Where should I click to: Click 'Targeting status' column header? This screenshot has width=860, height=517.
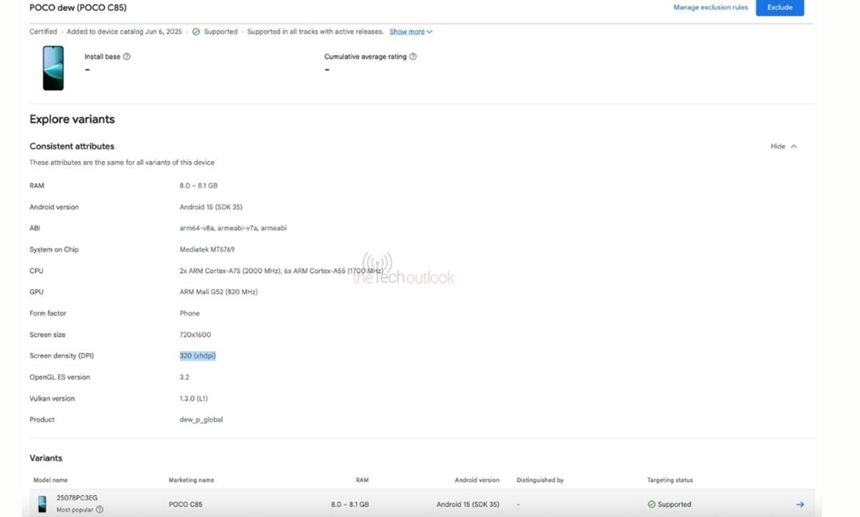point(670,480)
